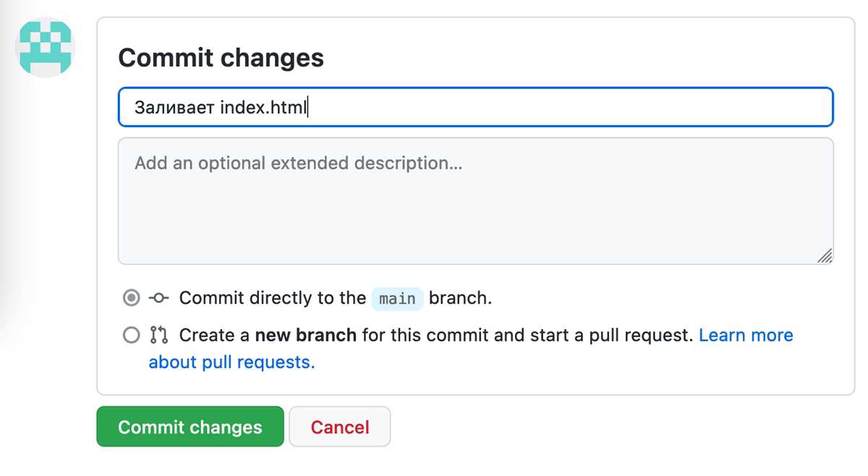Click the 'Commit directly to the' label text
This screenshot has width=868, height=476.
pos(273,297)
